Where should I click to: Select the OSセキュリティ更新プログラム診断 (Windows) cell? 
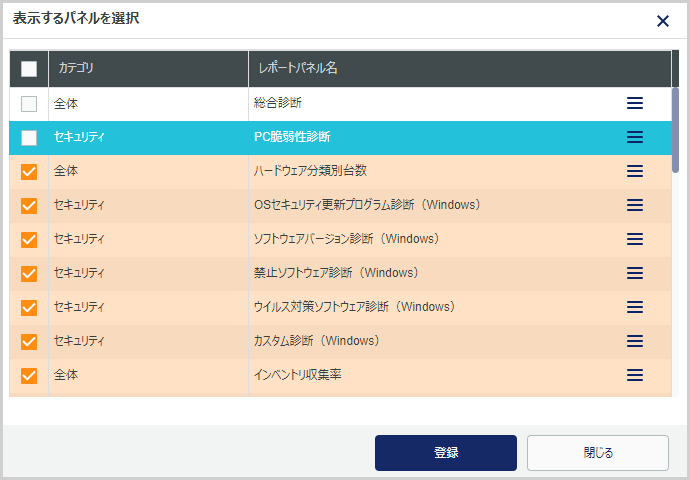click(460, 205)
